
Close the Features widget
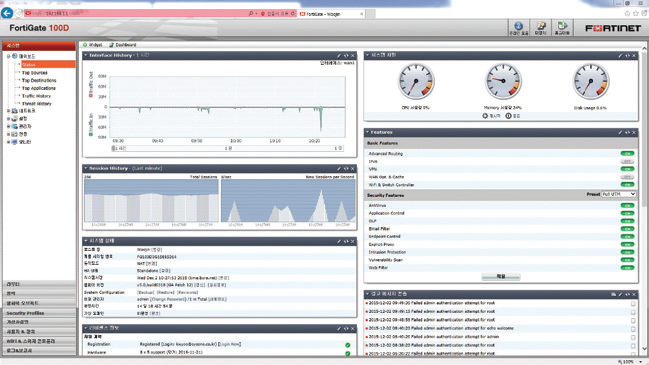[634, 132]
